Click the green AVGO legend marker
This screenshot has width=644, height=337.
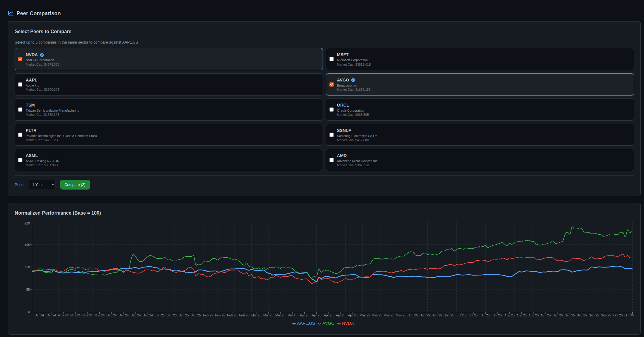click(x=319, y=323)
